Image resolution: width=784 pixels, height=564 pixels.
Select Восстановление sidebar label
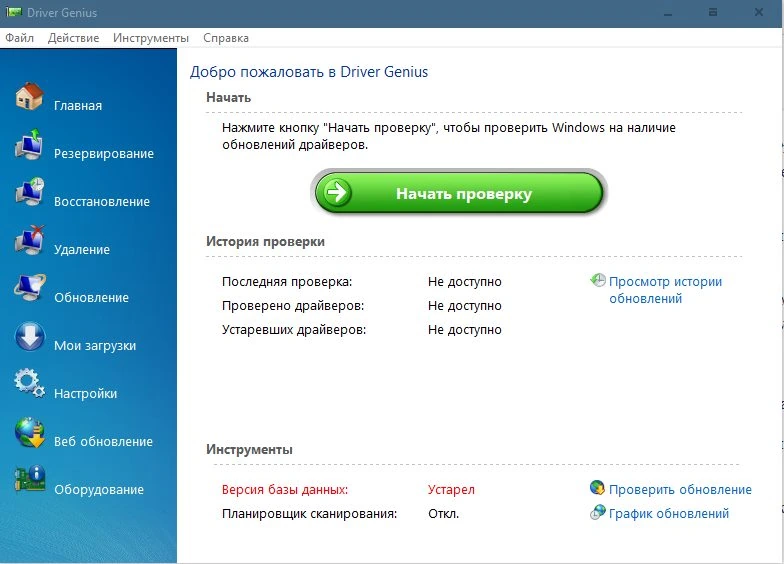tap(102, 202)
